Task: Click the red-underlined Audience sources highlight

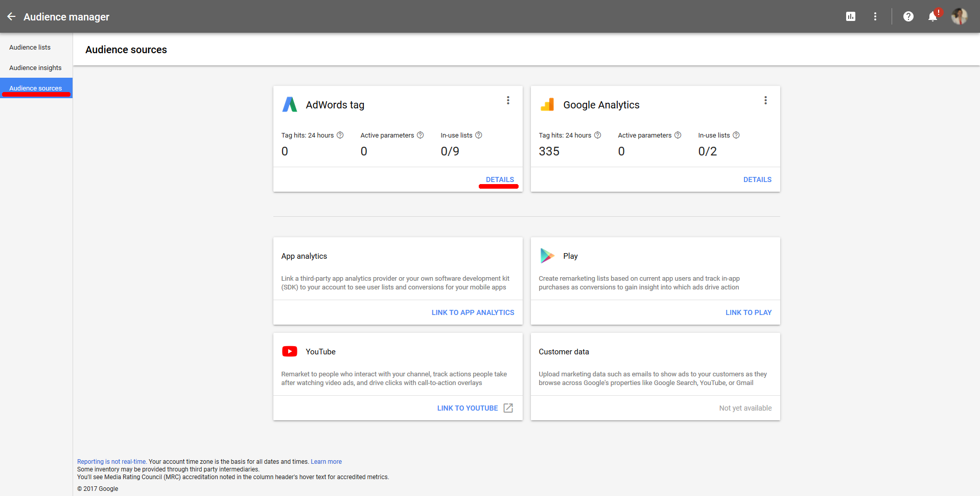Action: point(36,88)
